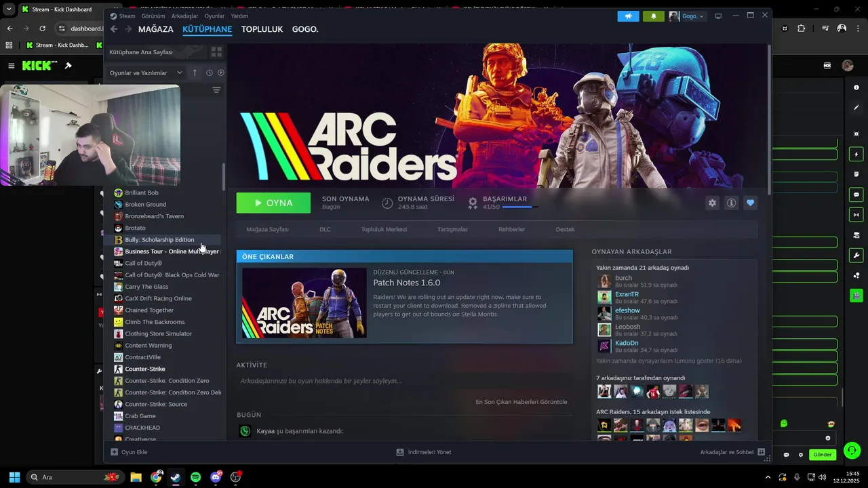Screen dimensions: 868x488
Task: Open the Topluluk Merkezi tab
Action: tap(384, 229)
